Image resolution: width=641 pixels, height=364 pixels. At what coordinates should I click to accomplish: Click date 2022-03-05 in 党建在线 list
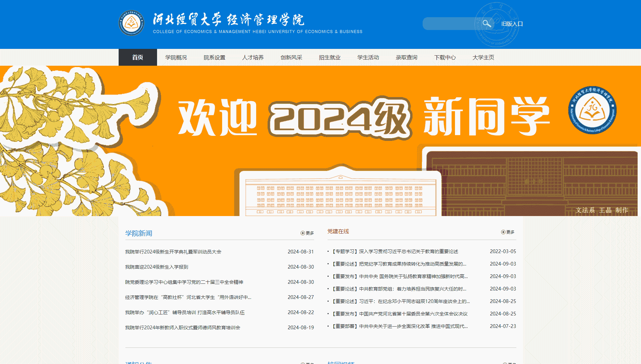point(503,251)
